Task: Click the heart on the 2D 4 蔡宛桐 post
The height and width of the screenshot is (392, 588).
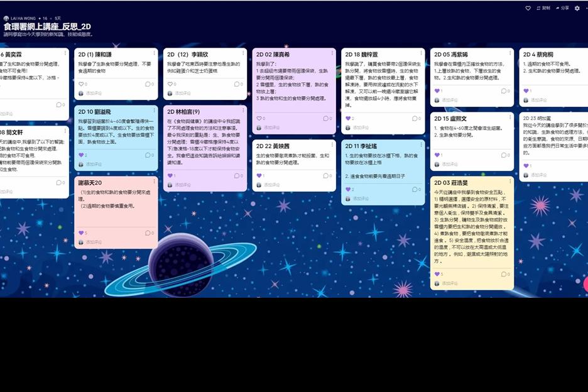Action: pyautogui.click(x=526, y=91)
